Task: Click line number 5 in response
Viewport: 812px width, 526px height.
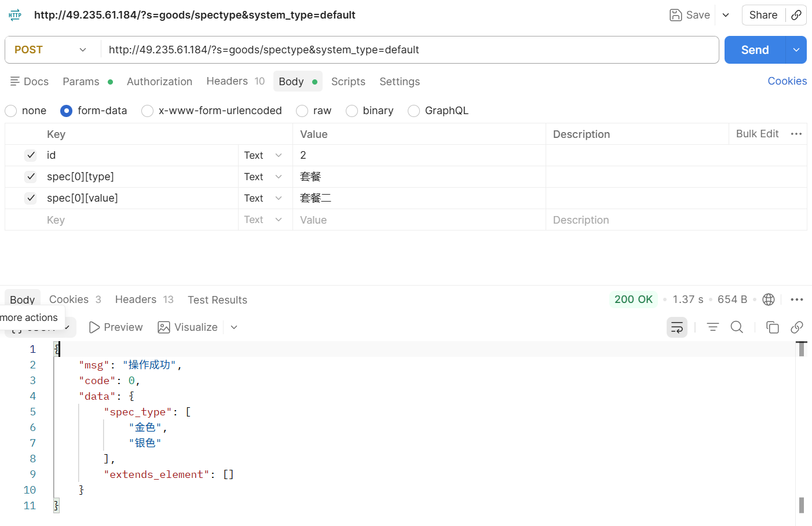Action: coord(33,412)
